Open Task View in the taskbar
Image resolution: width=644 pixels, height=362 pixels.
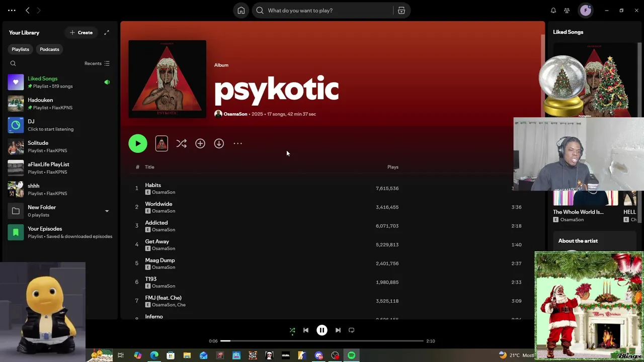pos(121,355)
